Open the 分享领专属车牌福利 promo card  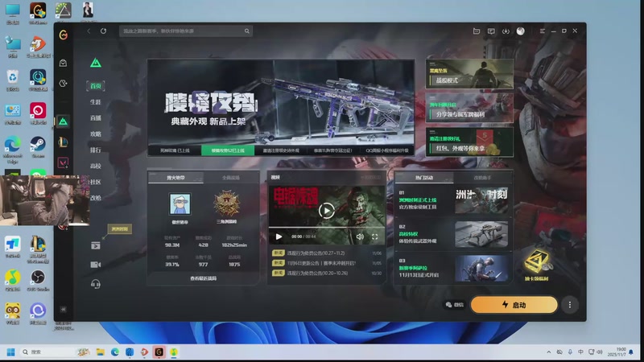coord(469,108)
